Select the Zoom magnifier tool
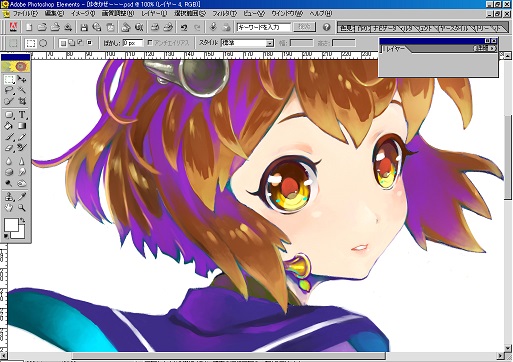 22,208
